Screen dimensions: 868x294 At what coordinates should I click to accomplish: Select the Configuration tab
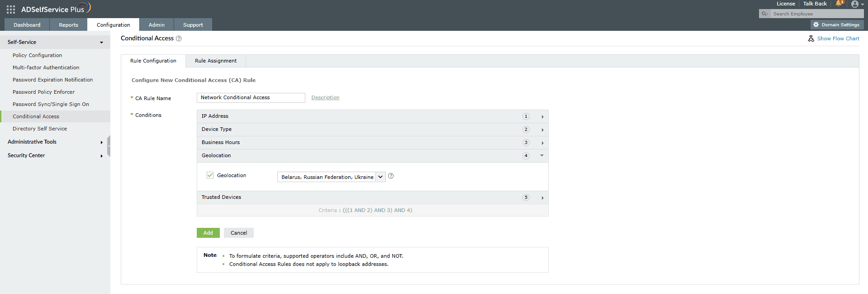(x=113, y=25)
